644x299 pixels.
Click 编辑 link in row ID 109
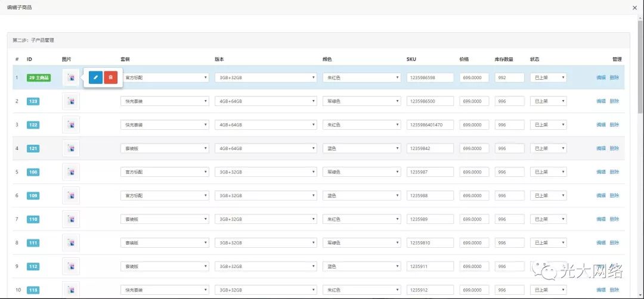[601, 195]
